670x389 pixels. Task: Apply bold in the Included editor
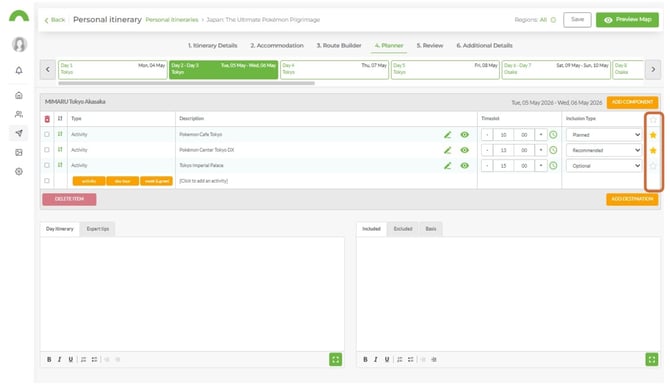365,360
